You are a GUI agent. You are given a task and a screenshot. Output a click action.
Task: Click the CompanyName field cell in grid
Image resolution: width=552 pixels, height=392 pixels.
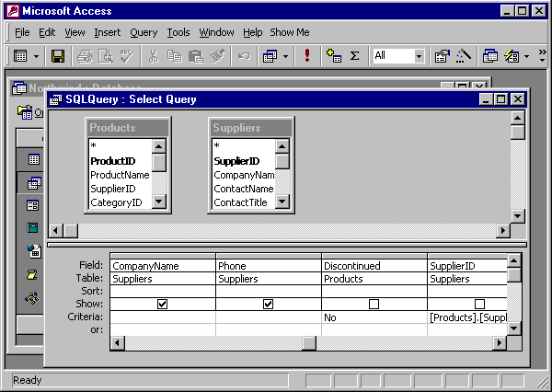coord(163,266)
